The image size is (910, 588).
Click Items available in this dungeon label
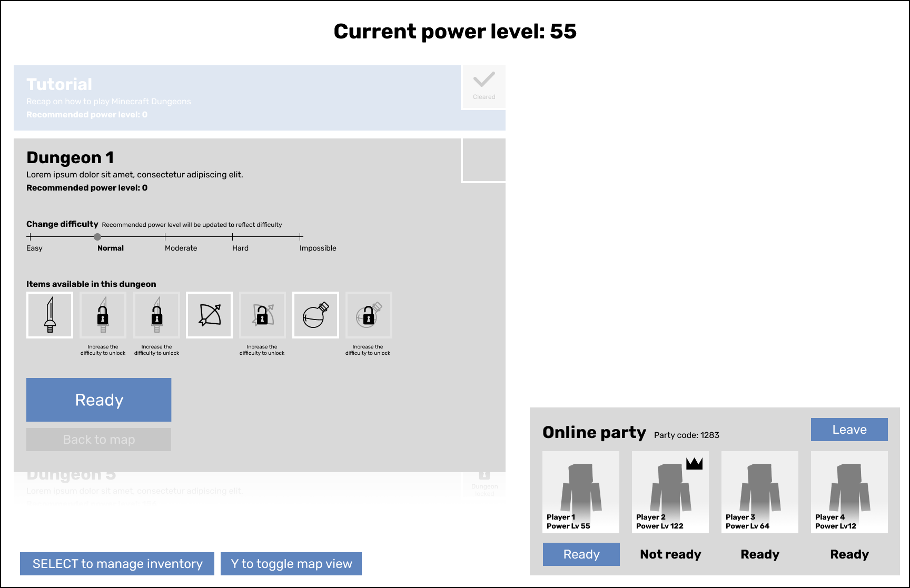91,284
